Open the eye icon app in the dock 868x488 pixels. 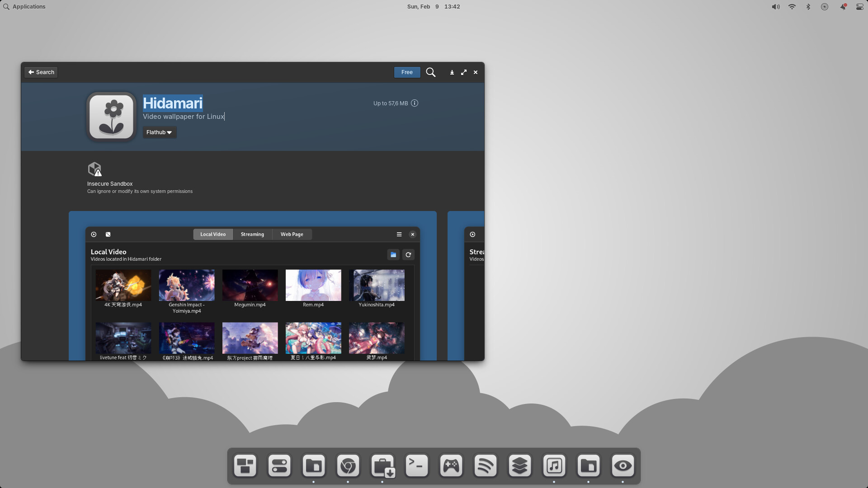(x=623, y=466)
